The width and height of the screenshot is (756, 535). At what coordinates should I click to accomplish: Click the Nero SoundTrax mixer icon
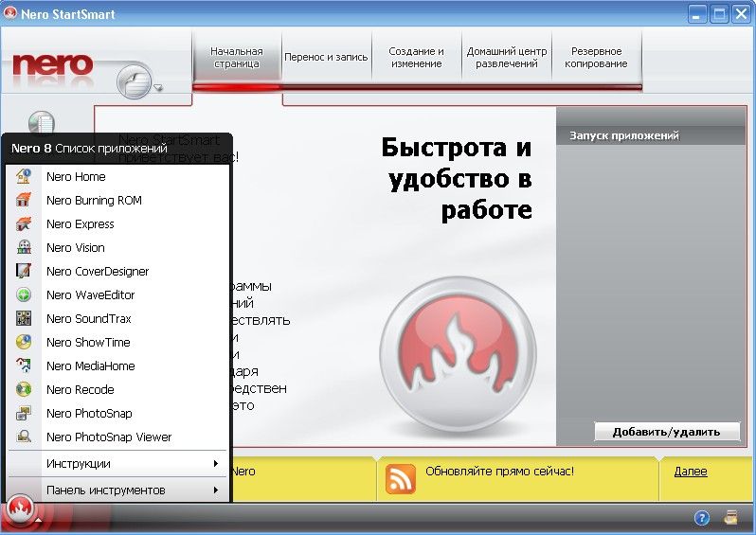click(23, 318)
